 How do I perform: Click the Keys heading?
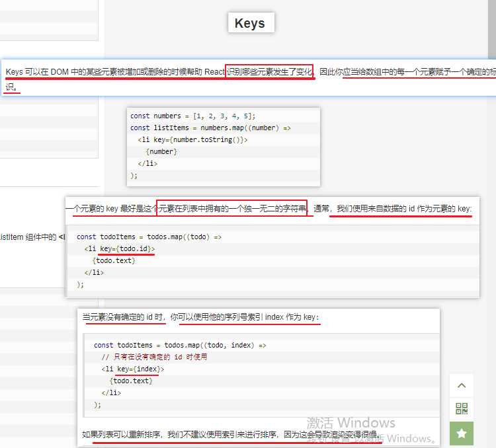tap(250, 23)
